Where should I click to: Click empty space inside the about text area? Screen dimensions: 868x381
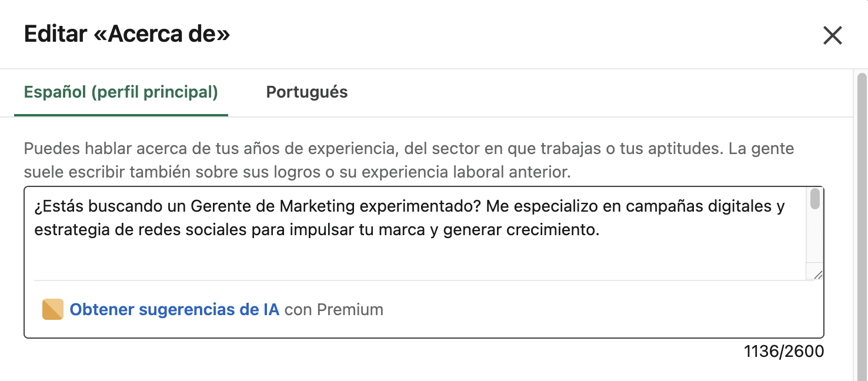(x=412, y=259)
